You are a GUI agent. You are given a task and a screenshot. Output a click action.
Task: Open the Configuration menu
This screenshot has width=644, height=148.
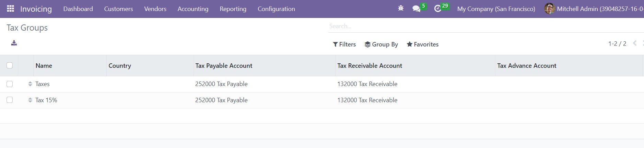tap(276, 9)
